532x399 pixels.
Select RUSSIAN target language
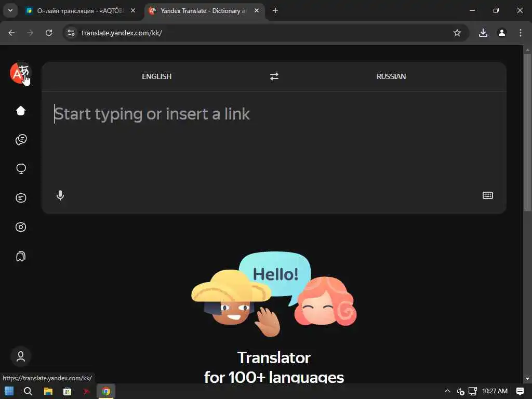(x=391, y=76)
